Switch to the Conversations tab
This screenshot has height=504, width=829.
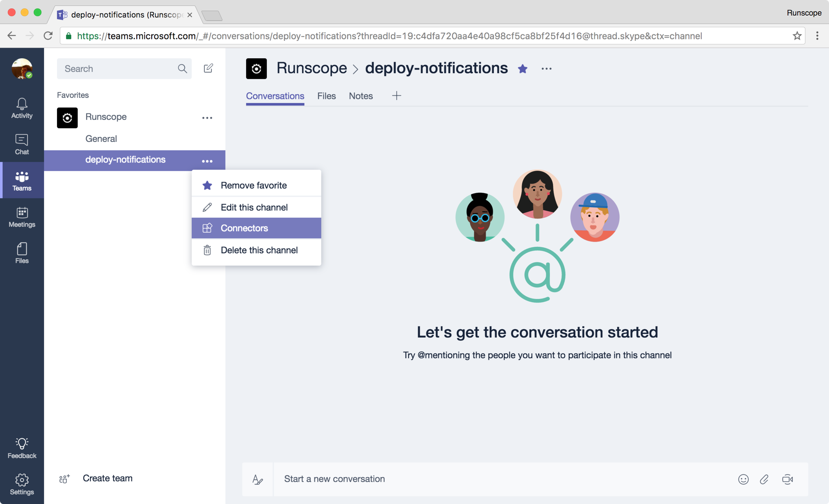(x=275, y=96)
